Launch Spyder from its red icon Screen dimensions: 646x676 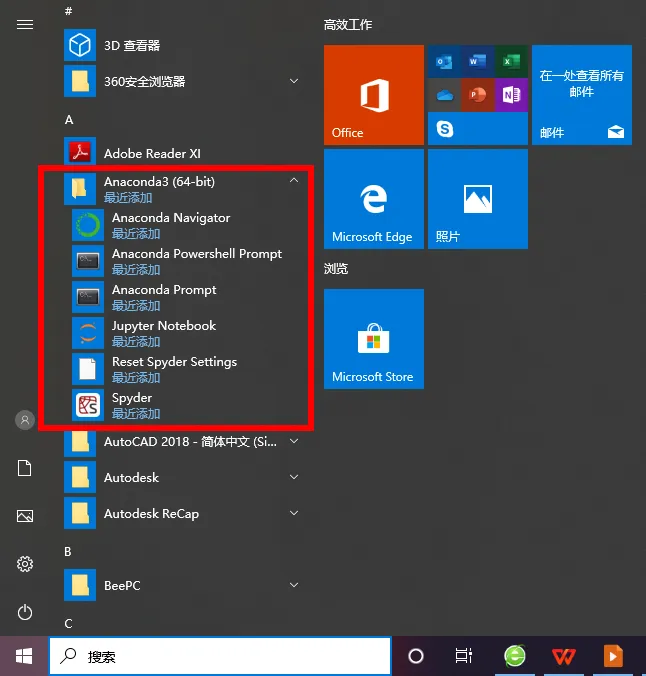click(88, 405)
